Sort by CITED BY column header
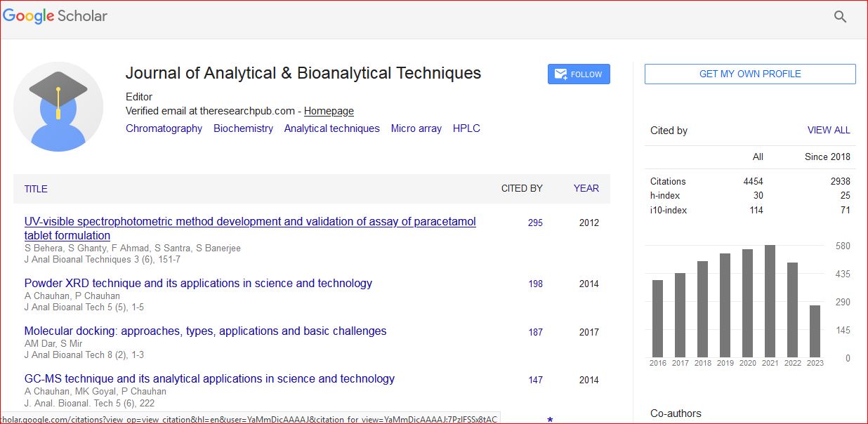The width and height of the screenshot is (868, 424). click(x=521, y=188)
